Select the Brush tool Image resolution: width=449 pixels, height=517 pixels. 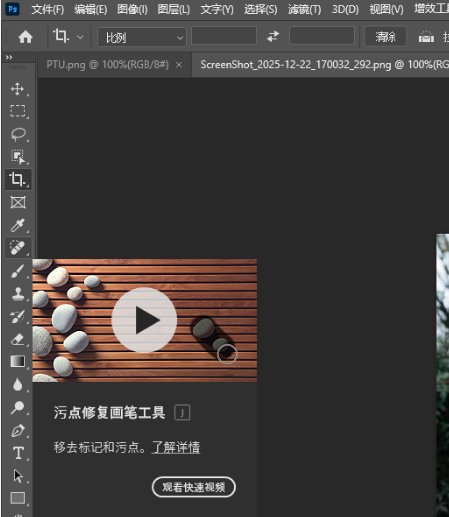point(17,271)
